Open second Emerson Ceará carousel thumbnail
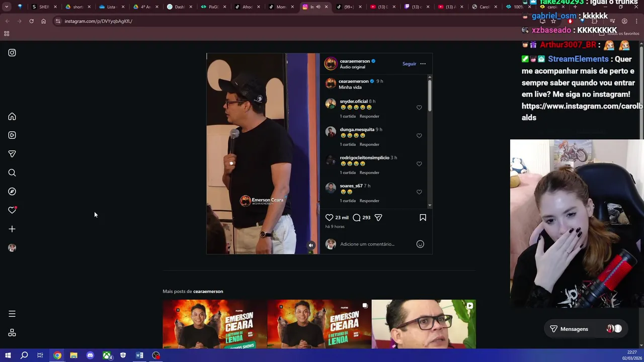Screen dimensions: 644x362 click(x=319, y=324)
